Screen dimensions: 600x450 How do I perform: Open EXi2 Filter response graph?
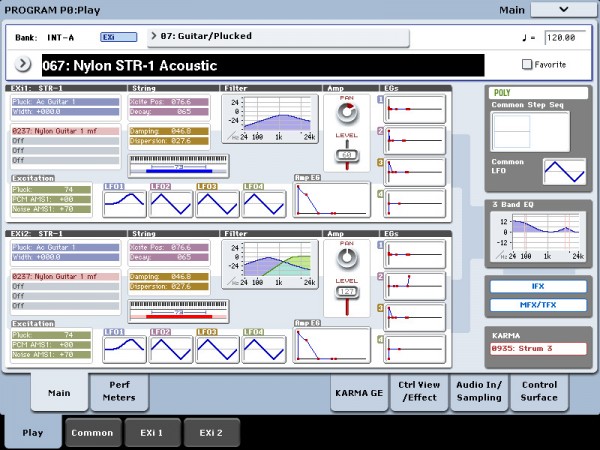click(x=270, y=264)
